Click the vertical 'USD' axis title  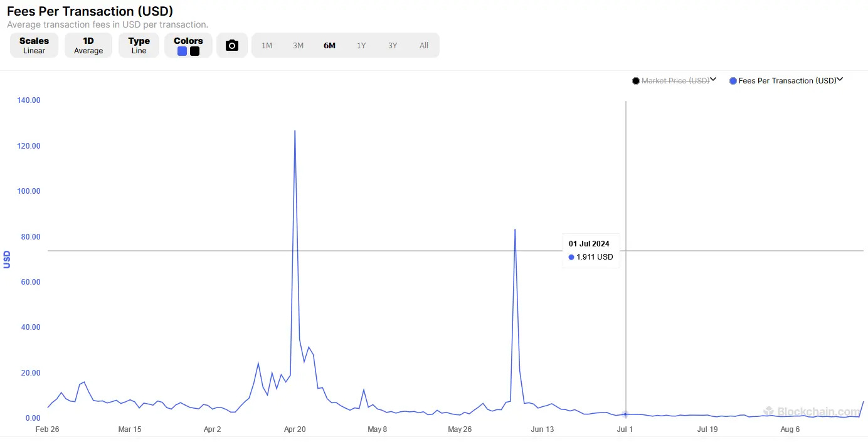[x=7, y=259]
